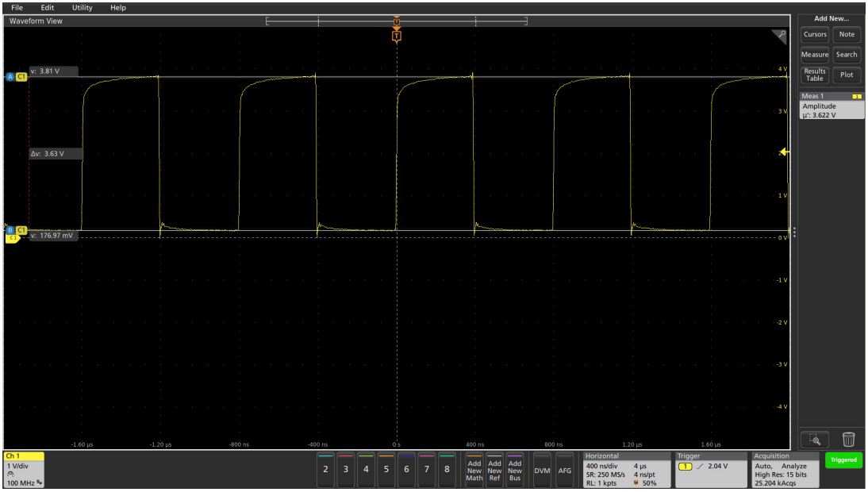
Task: Open the AFG function generator button
Action: pos(565,470)
